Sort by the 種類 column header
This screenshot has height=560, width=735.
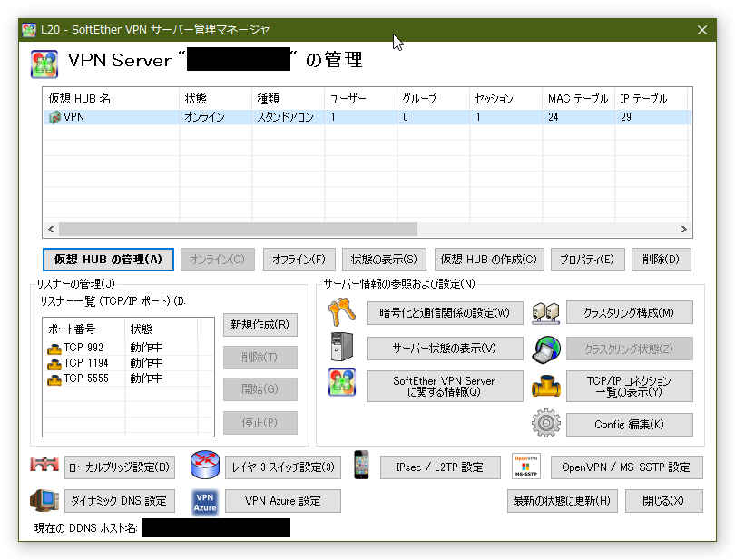pos(289,99)
